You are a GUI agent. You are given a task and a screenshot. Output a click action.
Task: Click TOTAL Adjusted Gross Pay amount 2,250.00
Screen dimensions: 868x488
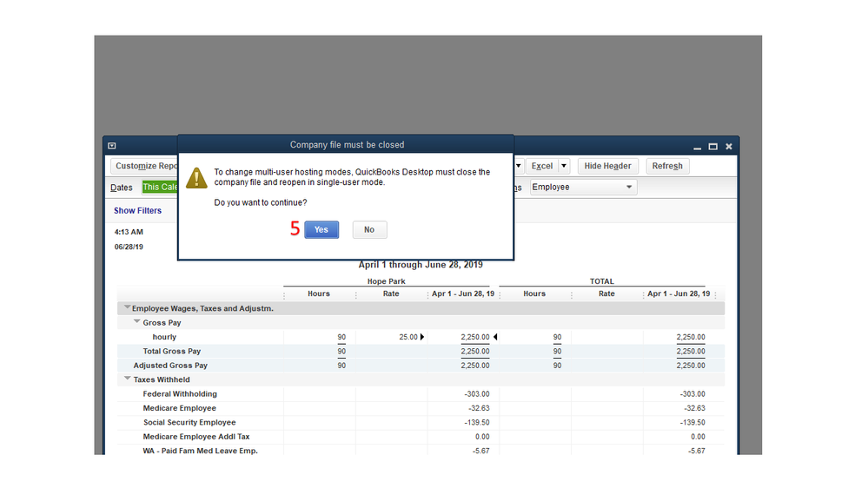tap(690, 366)
